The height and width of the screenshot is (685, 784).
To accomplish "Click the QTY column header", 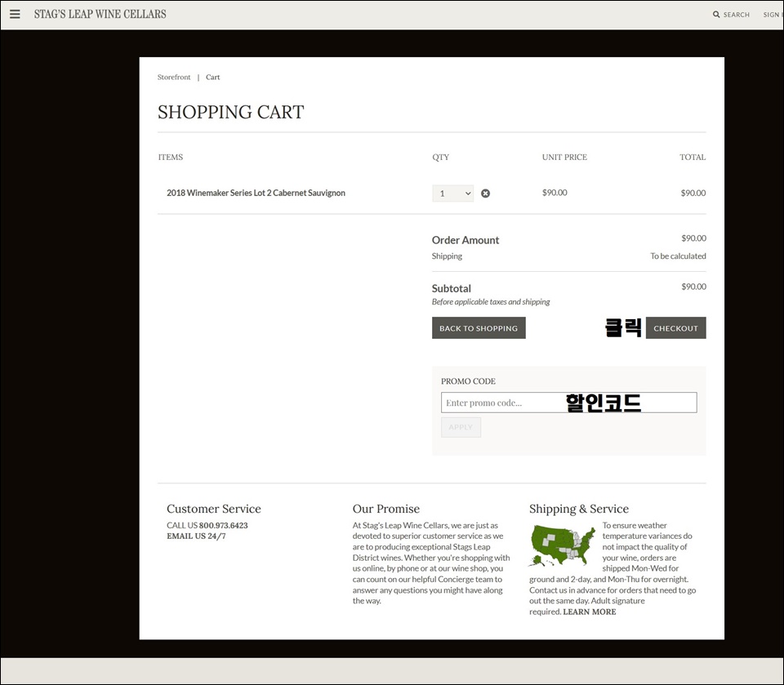I will tap(440, 157).
